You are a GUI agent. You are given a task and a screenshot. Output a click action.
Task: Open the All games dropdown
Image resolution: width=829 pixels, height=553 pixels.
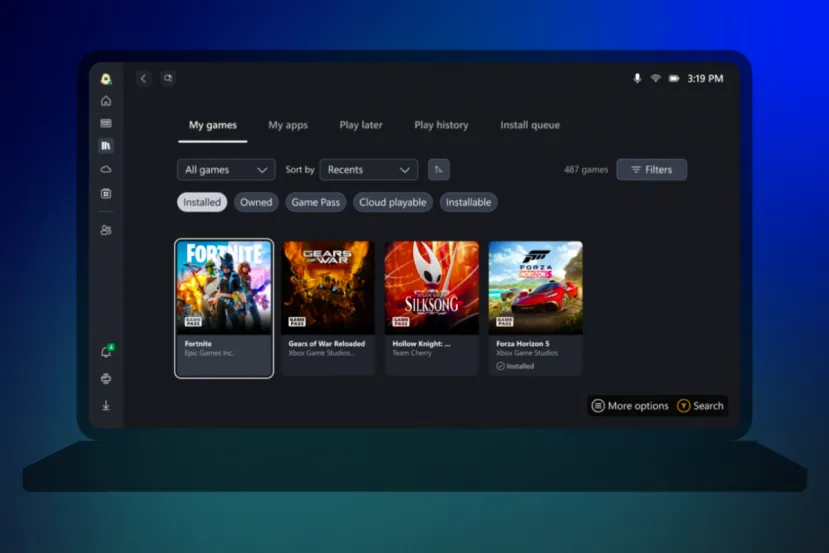[226, 170]
